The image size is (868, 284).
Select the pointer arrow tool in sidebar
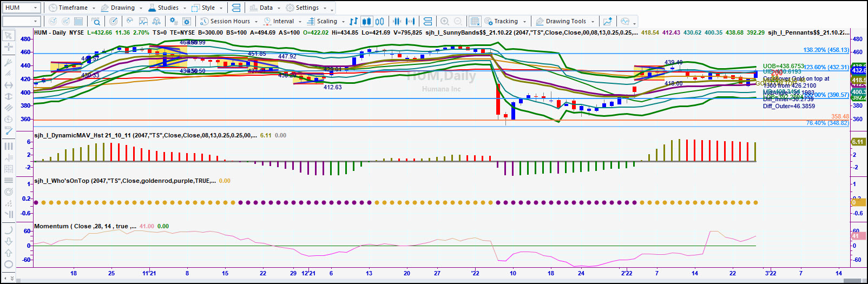click(8, 36)
